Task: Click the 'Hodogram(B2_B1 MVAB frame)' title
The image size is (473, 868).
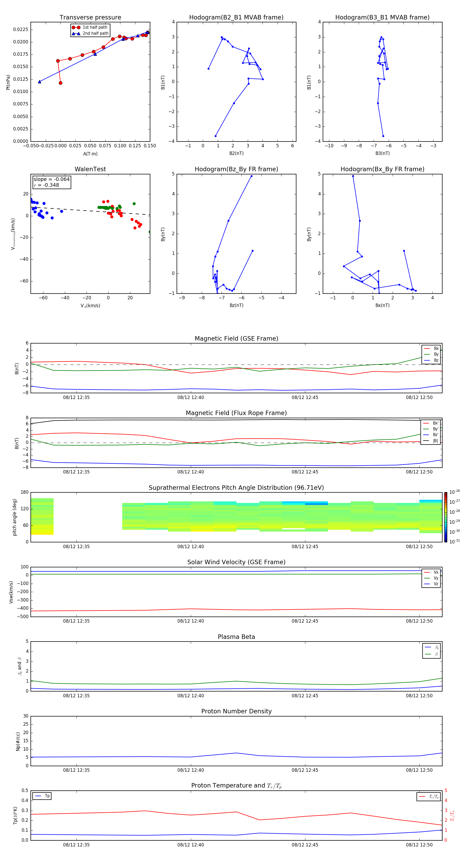Action: [236, 18]
